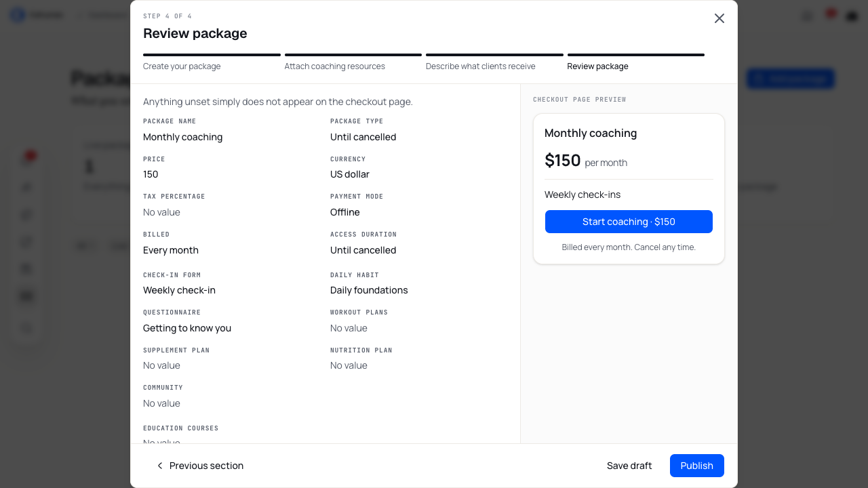Click the Tax percentage No value text
Image resolution: width=868 pixels, height=488 pixels.
[161, 212]
